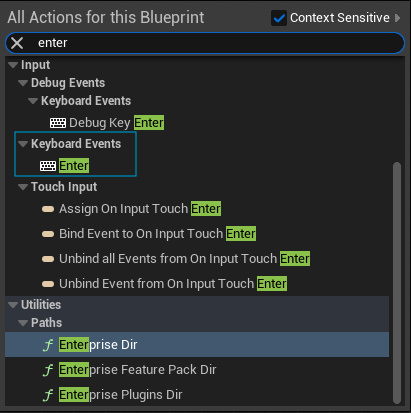The height and width of the screenshot is (413, 411).
Task: Click the function icon next to Enterprise Dir
Action: click(48, 345)
